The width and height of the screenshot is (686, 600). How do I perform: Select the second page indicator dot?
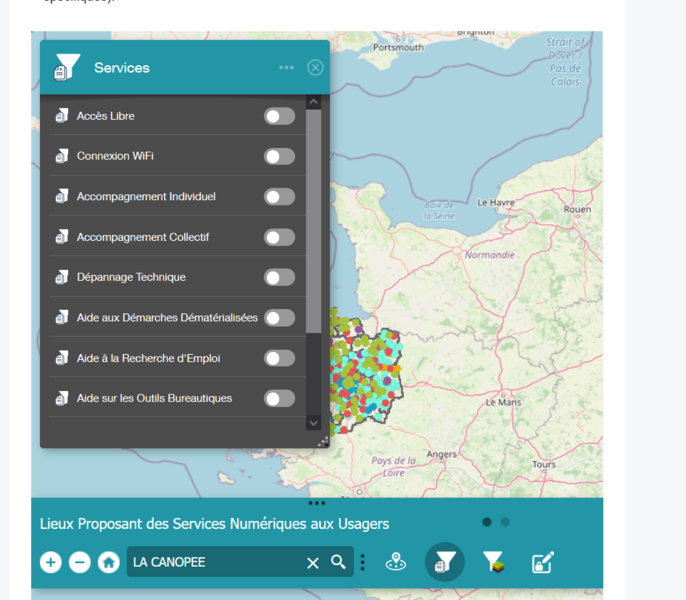coord(505,522)
